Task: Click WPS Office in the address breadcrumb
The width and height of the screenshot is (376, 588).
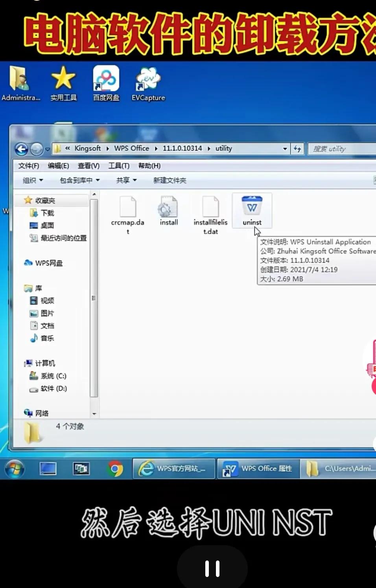Action: (x=131, y=148)
